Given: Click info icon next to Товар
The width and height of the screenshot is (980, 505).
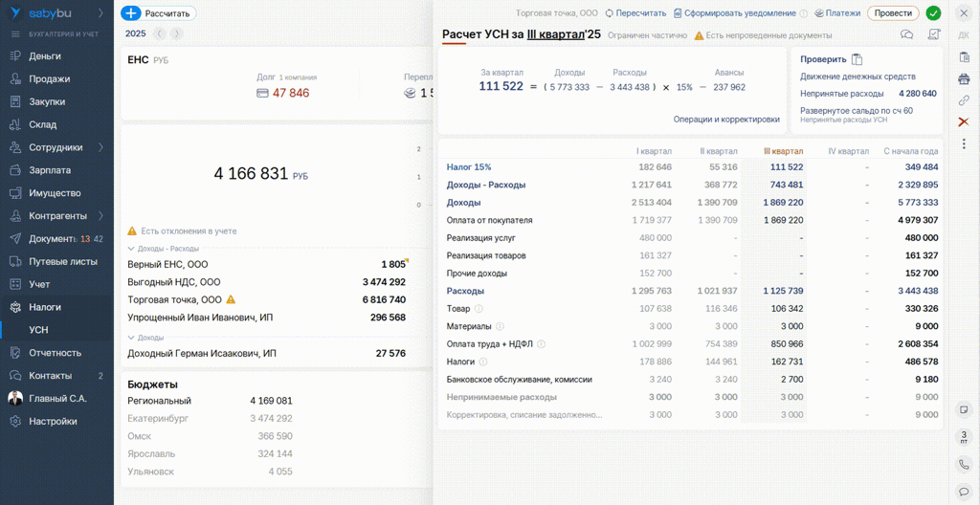Looking at the screenshot, I should click(x=479, y=309).
